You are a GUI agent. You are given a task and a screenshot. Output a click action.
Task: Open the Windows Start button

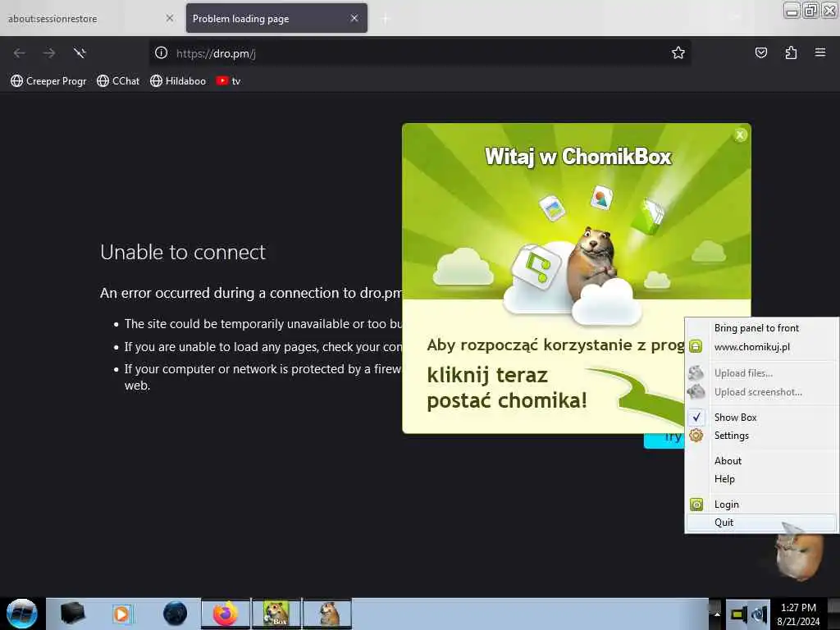22,614
